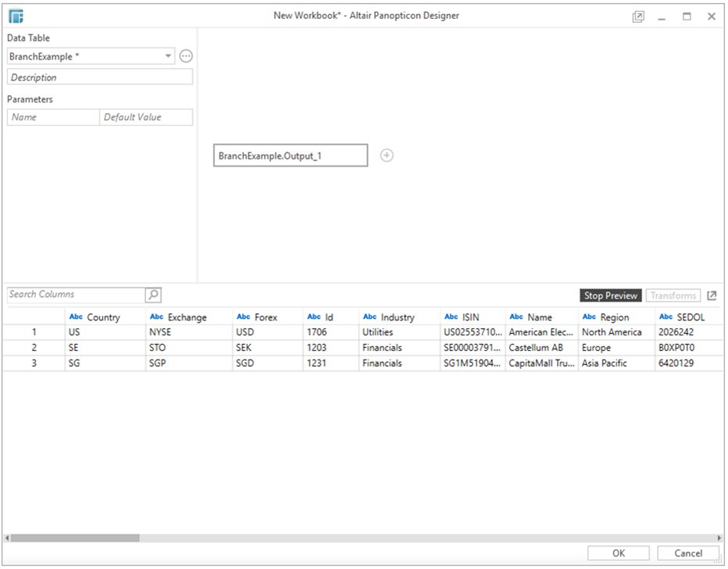Viewport: 728px width, 569px height.
Task: Click the magnifier icon in Search Columns
Action: click(153, 294)
